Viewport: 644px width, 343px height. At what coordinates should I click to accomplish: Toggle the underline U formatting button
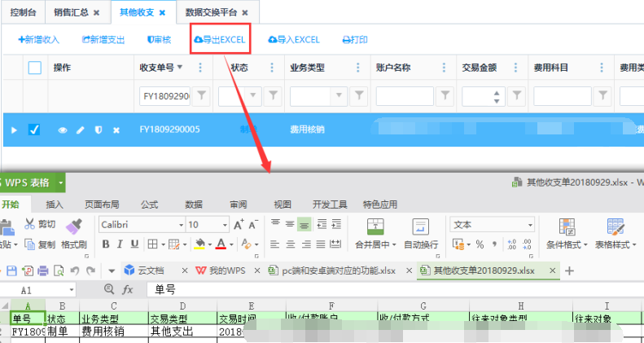point(135,244)
